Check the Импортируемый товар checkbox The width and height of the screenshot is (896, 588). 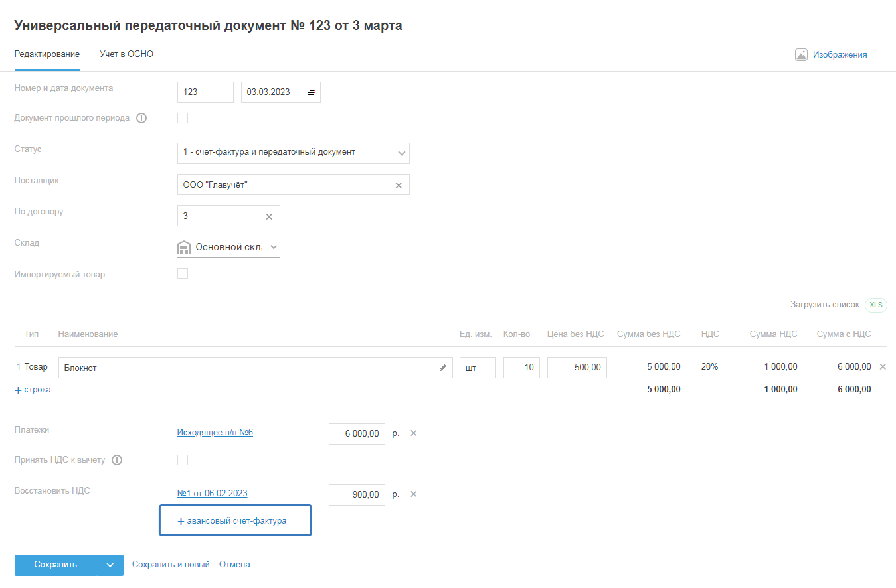click(x=183, y=273)
